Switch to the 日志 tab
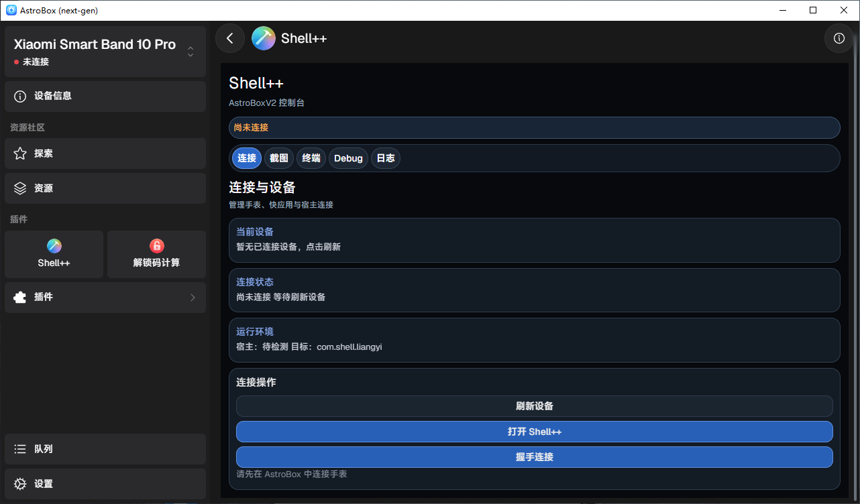 pyautogui.click(x=386, y=158)
